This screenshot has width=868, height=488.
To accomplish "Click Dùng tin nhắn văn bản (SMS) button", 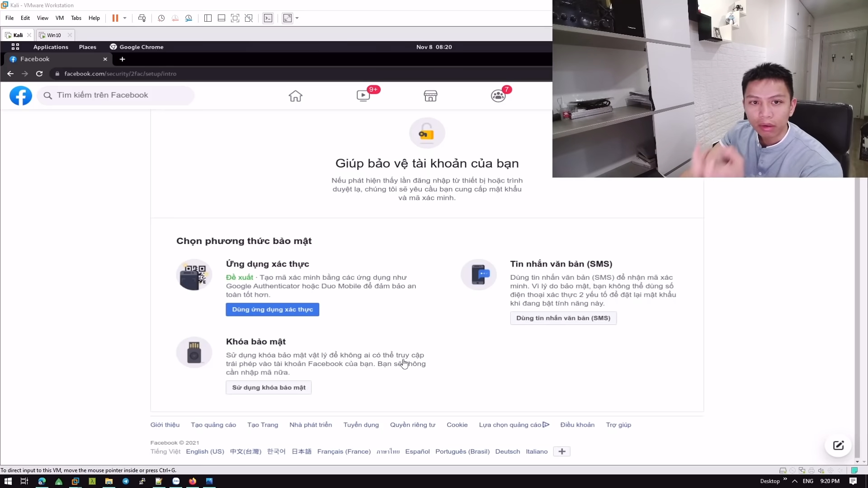I will [x=563, y=318].
